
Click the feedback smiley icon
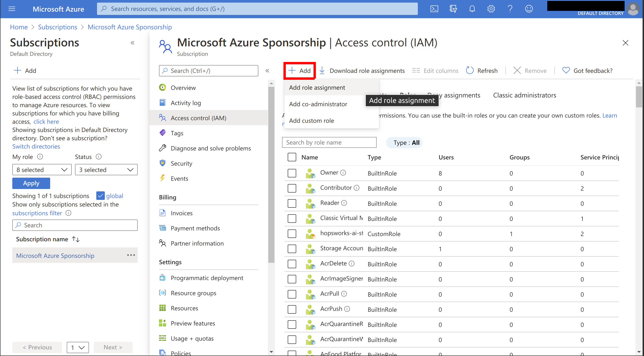[x=529, y=9]
